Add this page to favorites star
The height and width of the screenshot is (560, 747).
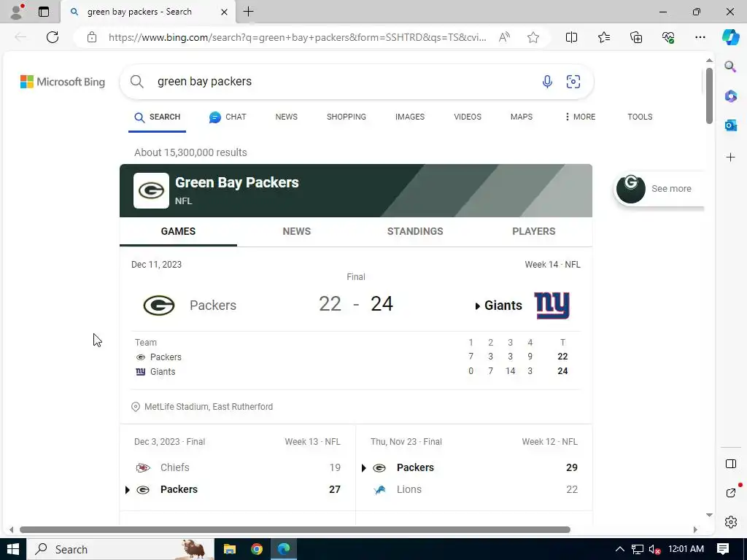(x=533, y=37)
